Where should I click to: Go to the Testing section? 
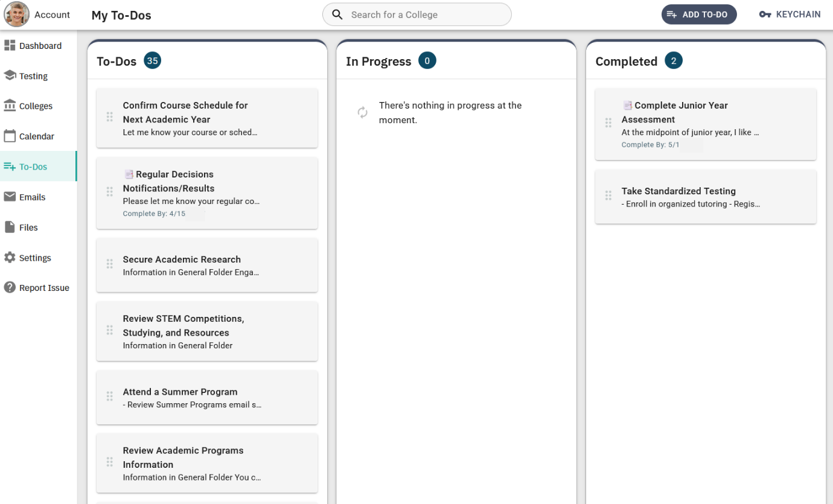coord(38,75)
